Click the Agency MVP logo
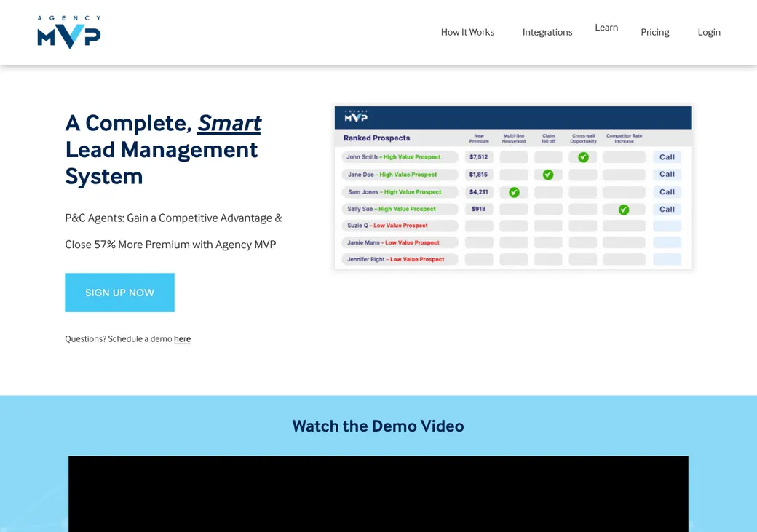Viewport: 757px width, 532px height. [x=69, y=32]
